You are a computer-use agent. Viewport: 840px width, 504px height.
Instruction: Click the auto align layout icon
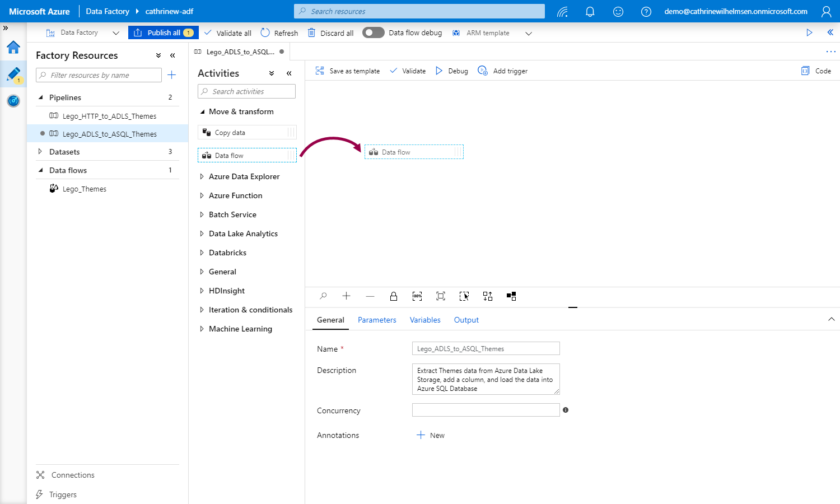(x=488, y=296)
